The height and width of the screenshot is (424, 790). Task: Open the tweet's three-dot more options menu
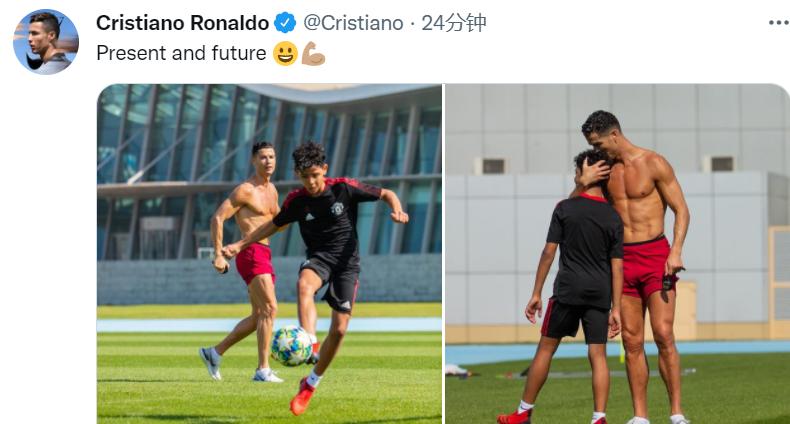[x=779, y=23]
